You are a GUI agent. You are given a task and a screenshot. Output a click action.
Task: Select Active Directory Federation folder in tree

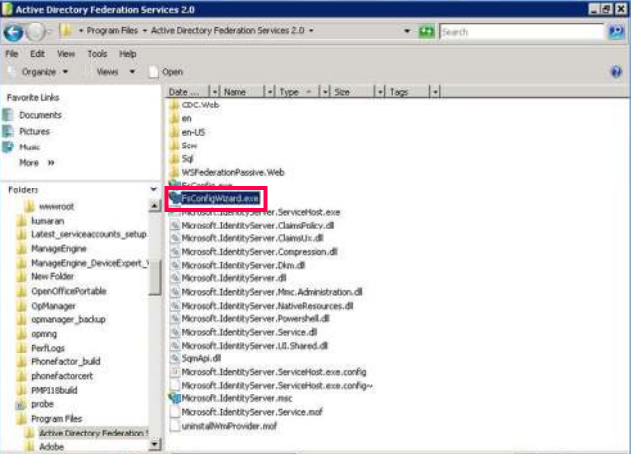(x=93, y=433)
